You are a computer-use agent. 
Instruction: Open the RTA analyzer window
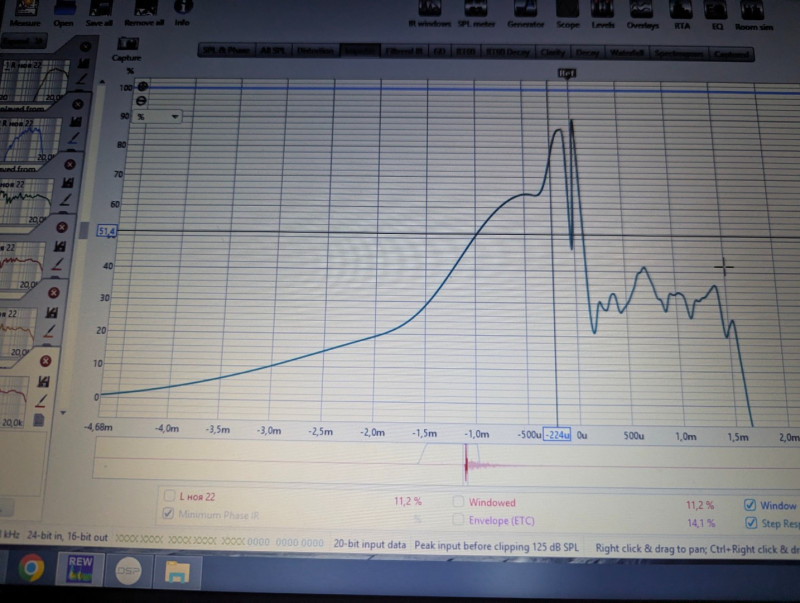click(682, 10)
